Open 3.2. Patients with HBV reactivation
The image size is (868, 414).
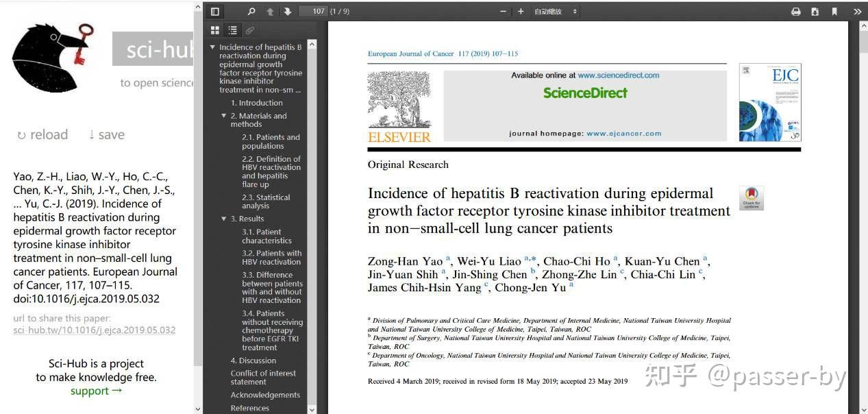[271, 258]
